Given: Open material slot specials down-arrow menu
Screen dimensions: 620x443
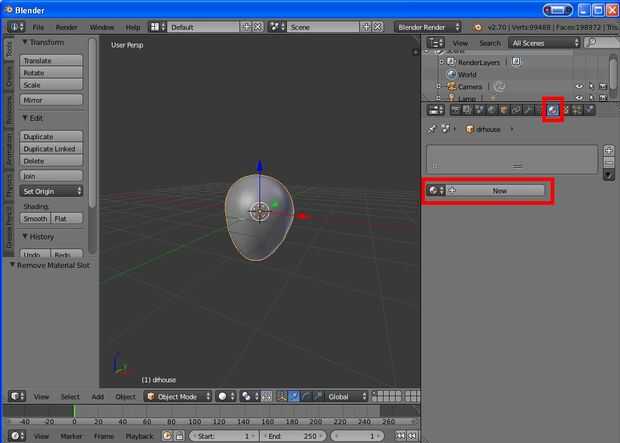Looking at the screenshot, I should click(609, 174).
